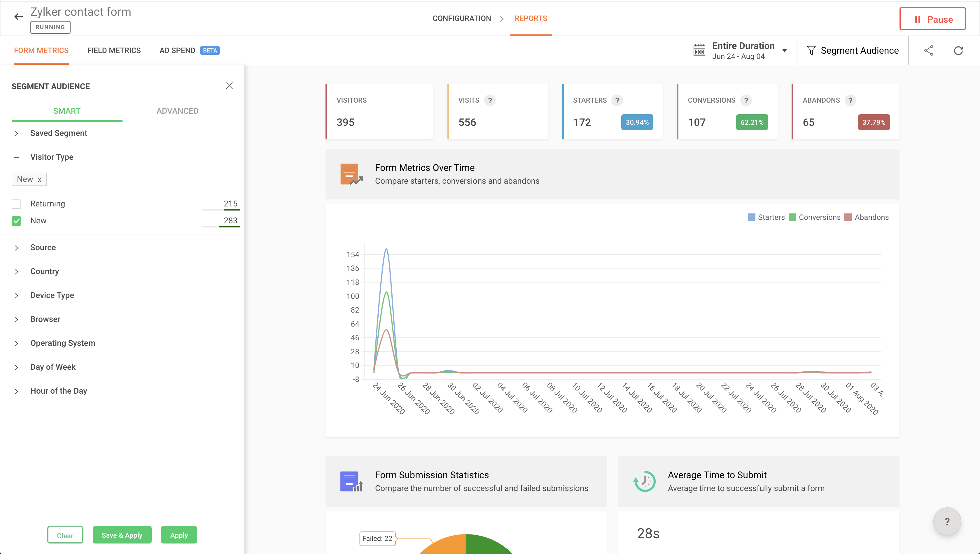Viewport: 980px width, 554px height.
Task: Check the Returning visitor checkbox
Action: pyautogui.click(x=16, y=204)
